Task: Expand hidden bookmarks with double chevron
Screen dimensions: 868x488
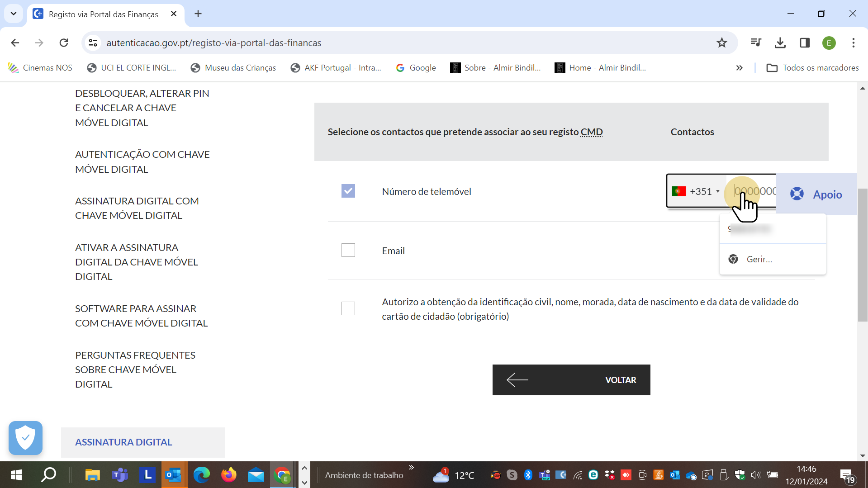Action: click(x=739, y=68)
